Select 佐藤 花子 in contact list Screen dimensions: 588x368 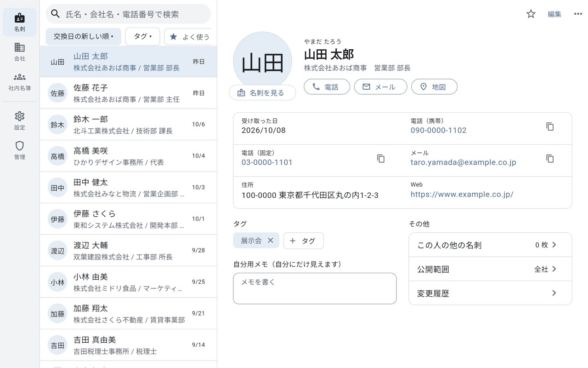tap(128, 93)
